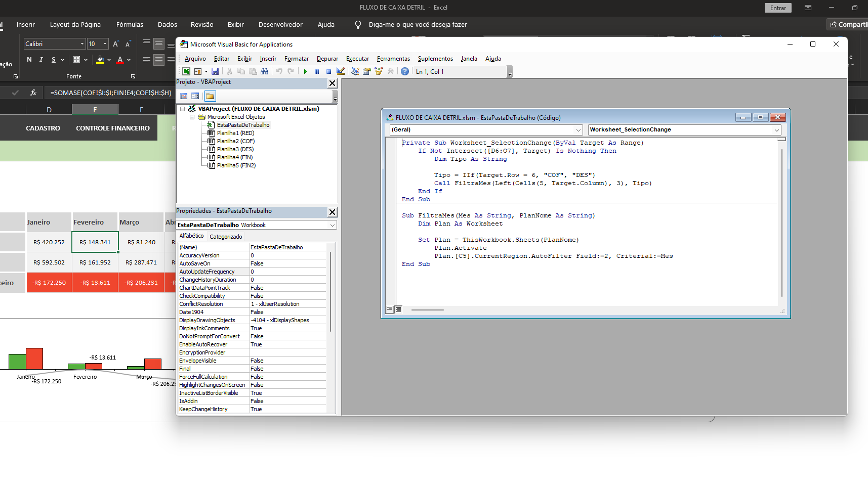Save the project with the floppy disk icon
This screenshot has width=868, height=490.
(x=215, y=71)
